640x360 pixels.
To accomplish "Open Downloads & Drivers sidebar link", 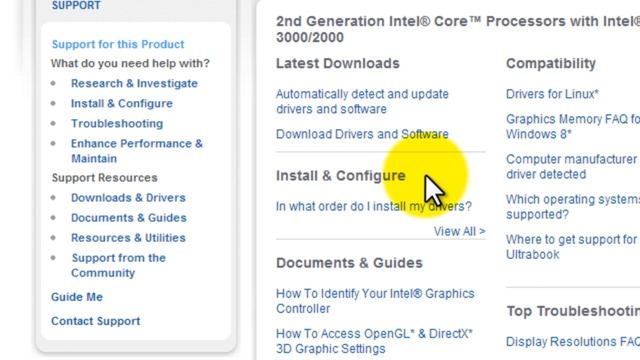I will pyautogui.click(x=128, y=198).
